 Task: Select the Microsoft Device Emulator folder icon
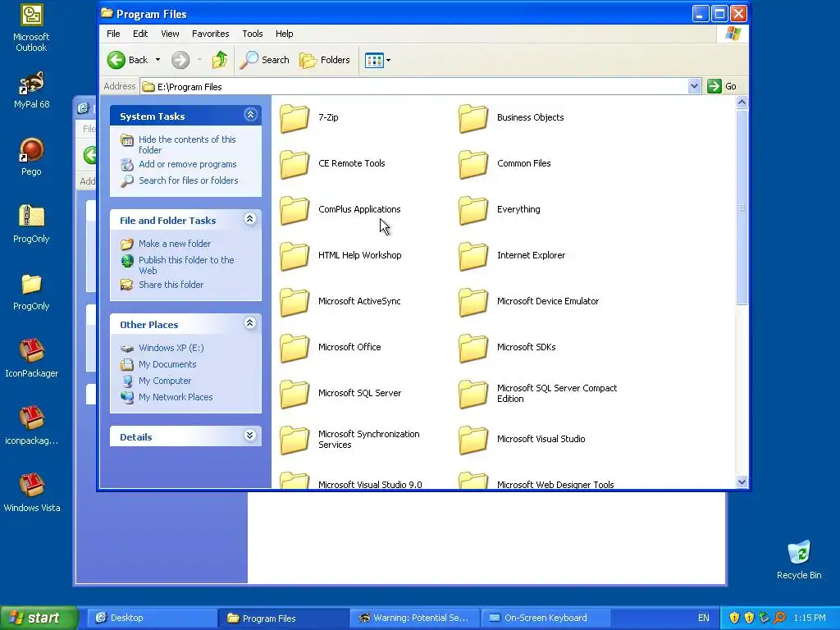click(x=473, y=302)
